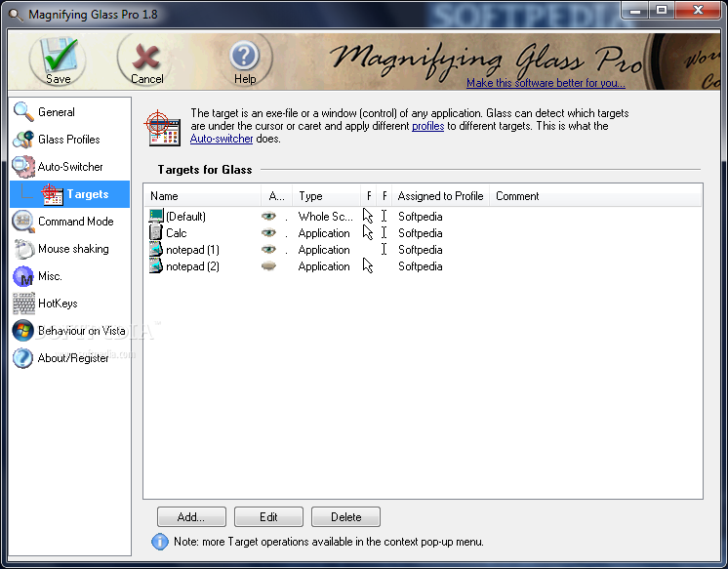Click the HotKeys keyboard icon

tap(23, 304)
